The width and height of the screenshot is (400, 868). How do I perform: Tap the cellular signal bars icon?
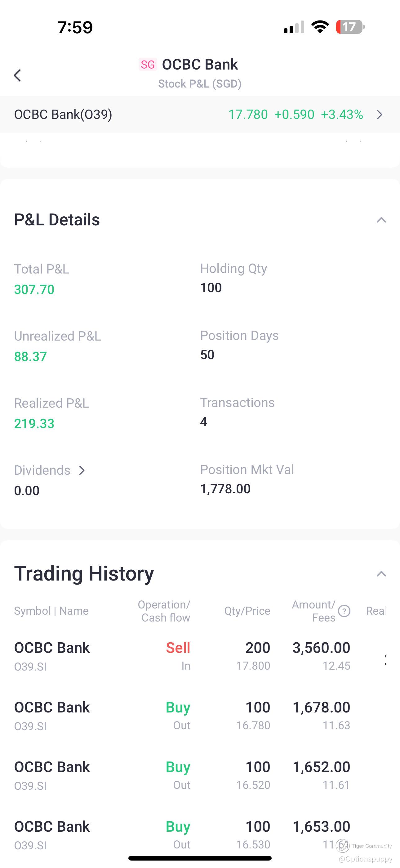(294, 27)
